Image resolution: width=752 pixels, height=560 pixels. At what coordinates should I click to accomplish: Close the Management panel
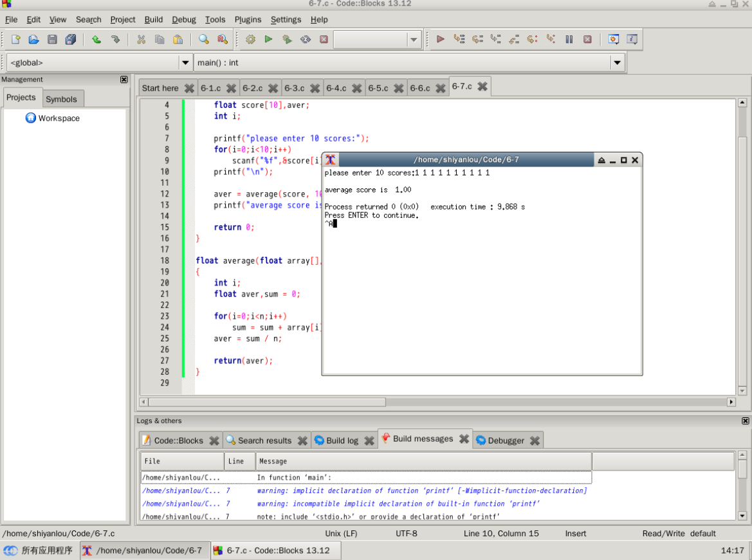coord(124,79)
